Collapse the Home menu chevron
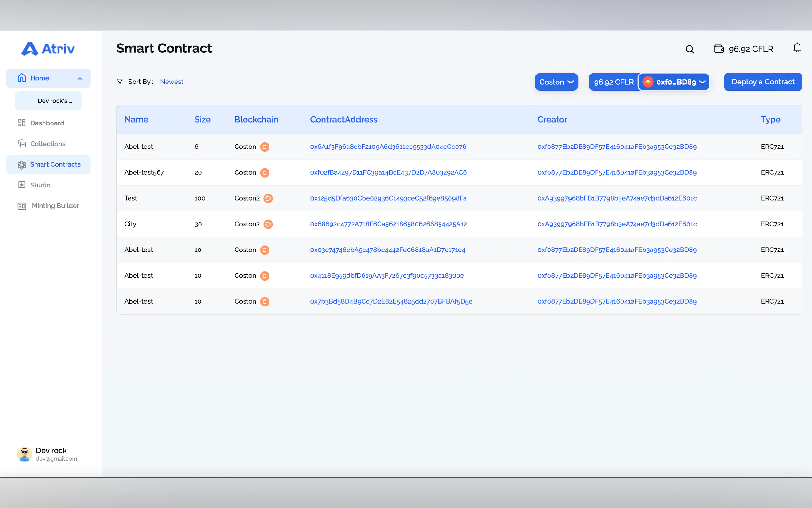This screenshot has height=508, width=812. point(80,79)
